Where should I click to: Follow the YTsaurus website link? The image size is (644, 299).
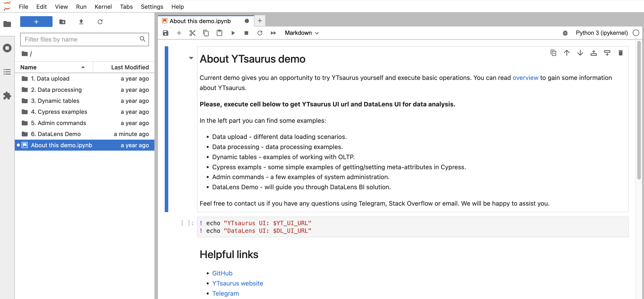tap(237, 283)
